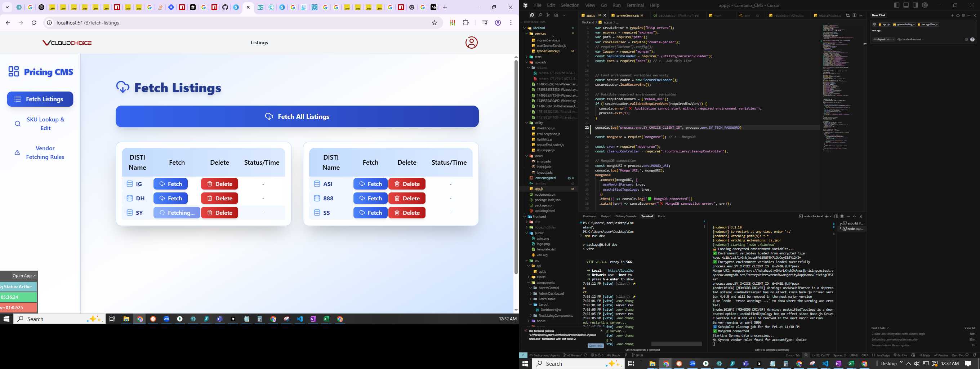The height and width of the screenshot is (369, 980).
Task: Maximize terminal panel with up chevron icon
Action: [855, 217]
